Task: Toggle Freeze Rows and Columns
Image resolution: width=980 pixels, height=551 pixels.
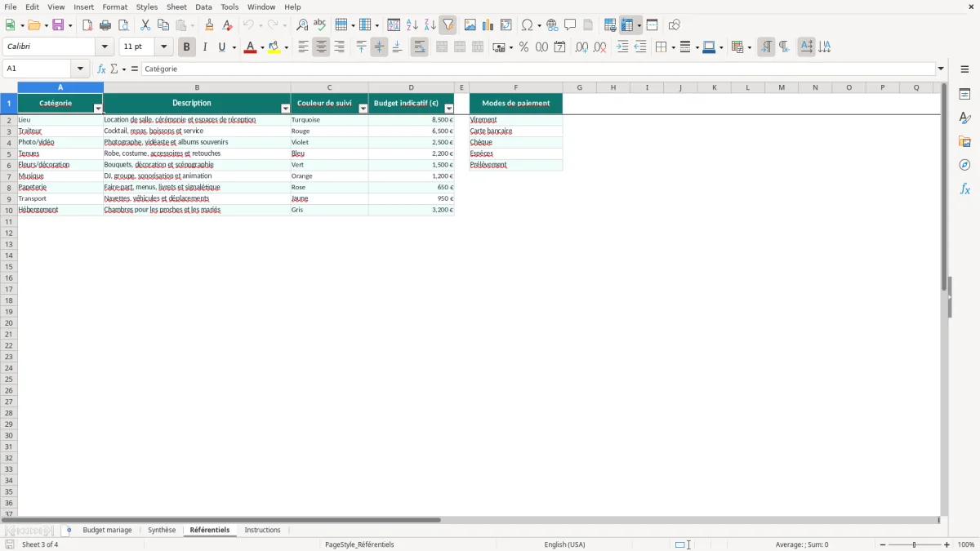Action: tap(627, 25)
